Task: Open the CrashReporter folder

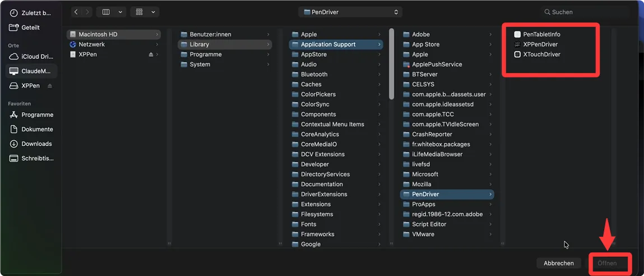Action: (447, 134)
